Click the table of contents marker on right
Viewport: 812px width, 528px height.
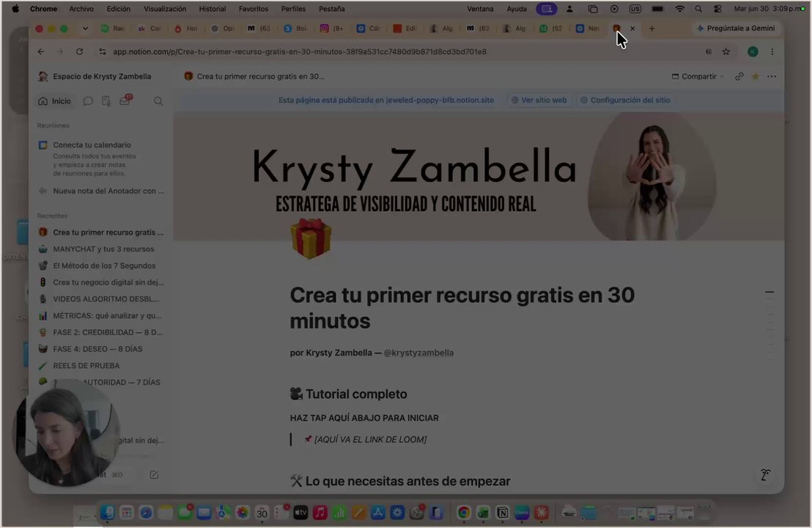click(769, 293)
